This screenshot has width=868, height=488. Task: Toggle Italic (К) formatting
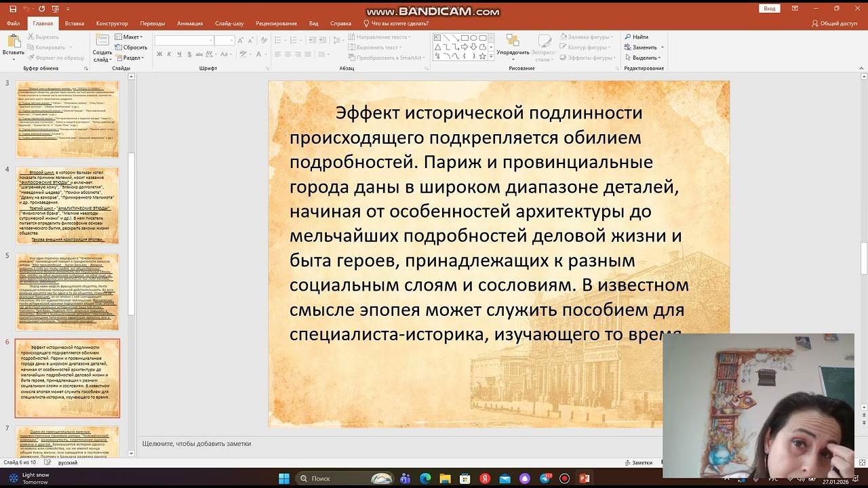click(169, 54)
